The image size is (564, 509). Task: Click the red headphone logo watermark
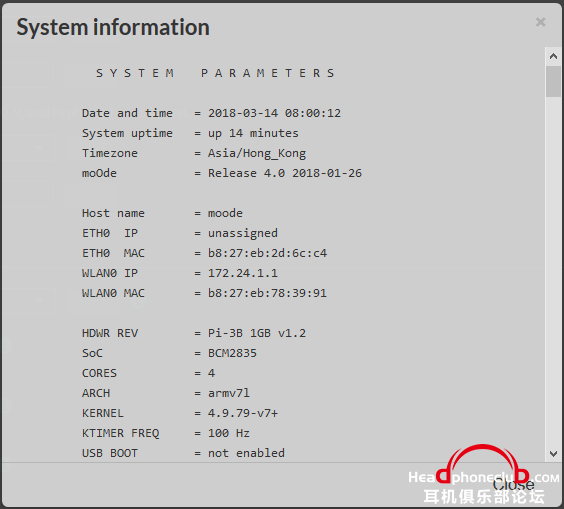click(483, 464)
